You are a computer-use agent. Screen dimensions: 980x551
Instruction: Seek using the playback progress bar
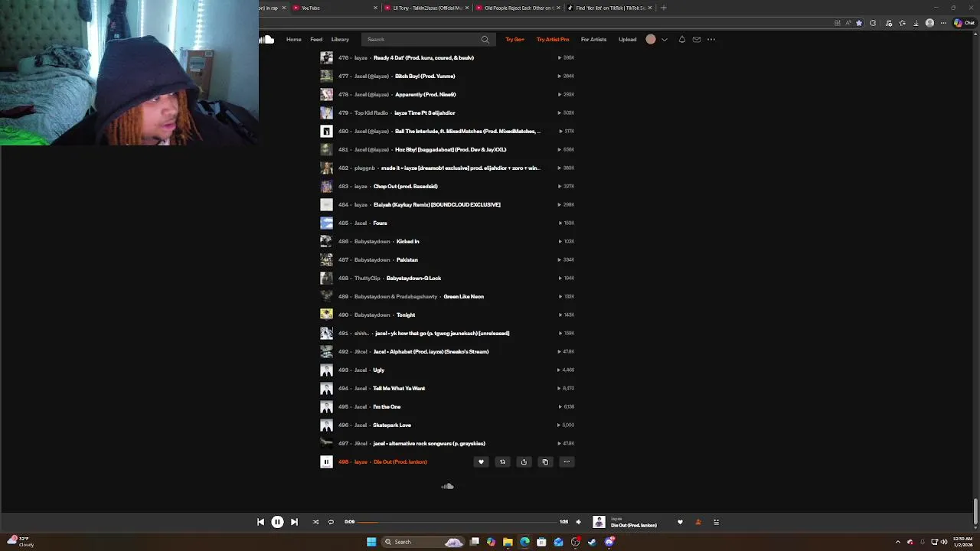click(x=456, y=522)
